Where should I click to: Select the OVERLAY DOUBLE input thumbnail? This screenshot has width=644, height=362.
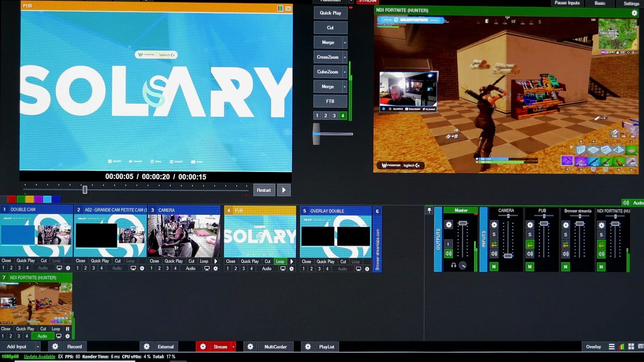(336, 236)
